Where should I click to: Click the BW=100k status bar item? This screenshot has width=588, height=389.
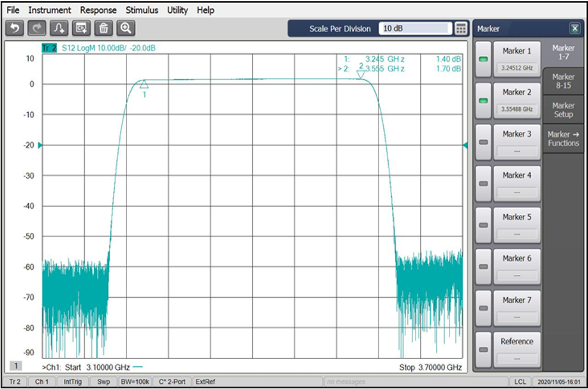(x=135, y=381)
